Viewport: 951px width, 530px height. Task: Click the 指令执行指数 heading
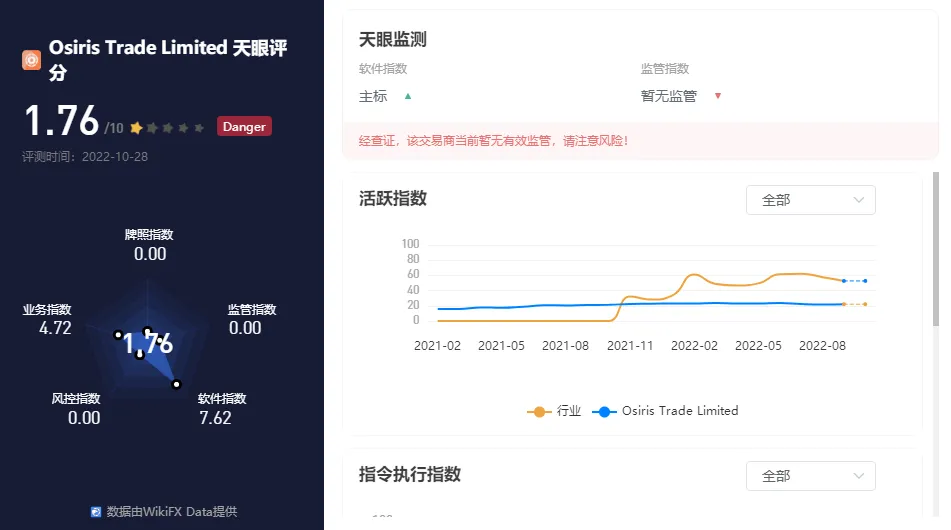409,474
